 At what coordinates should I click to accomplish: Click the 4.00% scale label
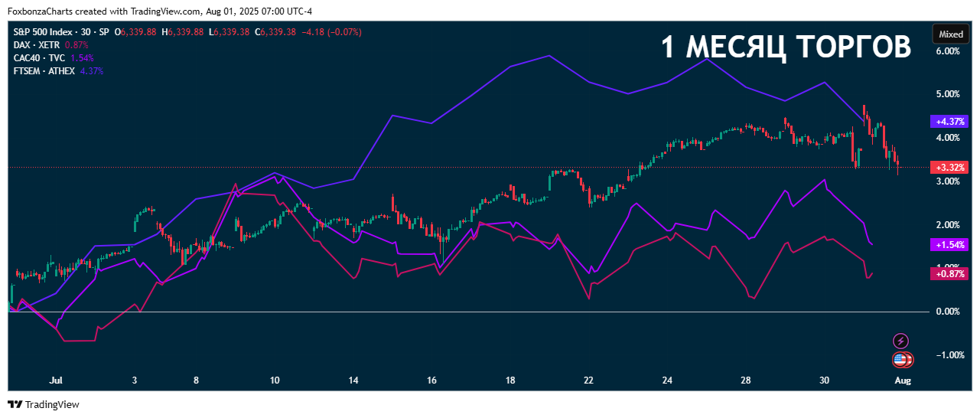pos(948,138)
